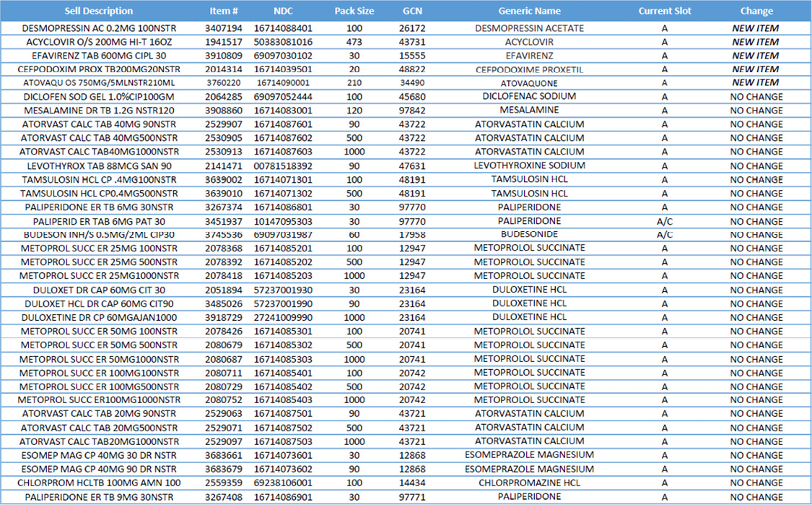Image resolution: width=812 pixels, height=505 pixels.
Task: Select MESALAMINE DR TB 1.2G NSTR120
Action: (98, 111)
